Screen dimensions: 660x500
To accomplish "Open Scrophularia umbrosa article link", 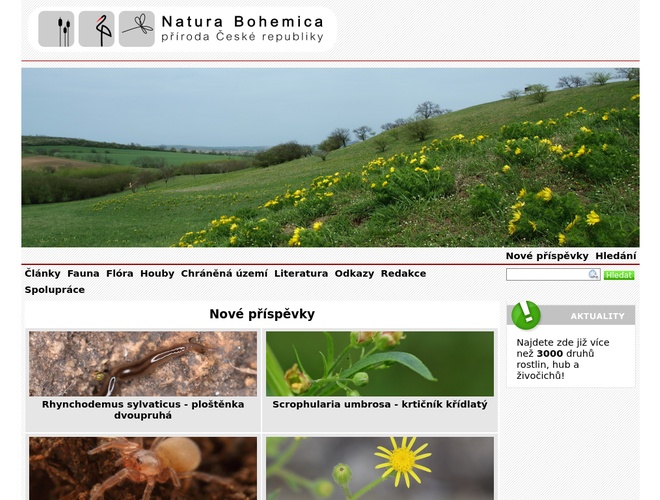I will pos(380,404).
